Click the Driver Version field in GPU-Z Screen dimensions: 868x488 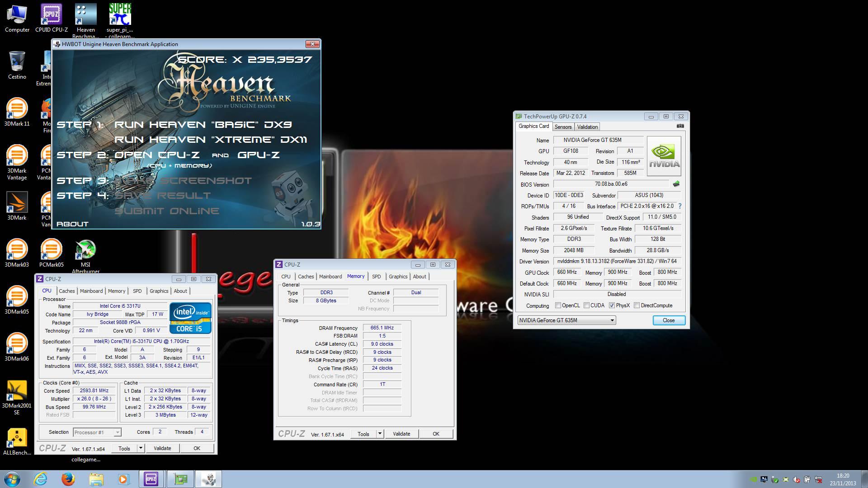[x=617, y=261]
